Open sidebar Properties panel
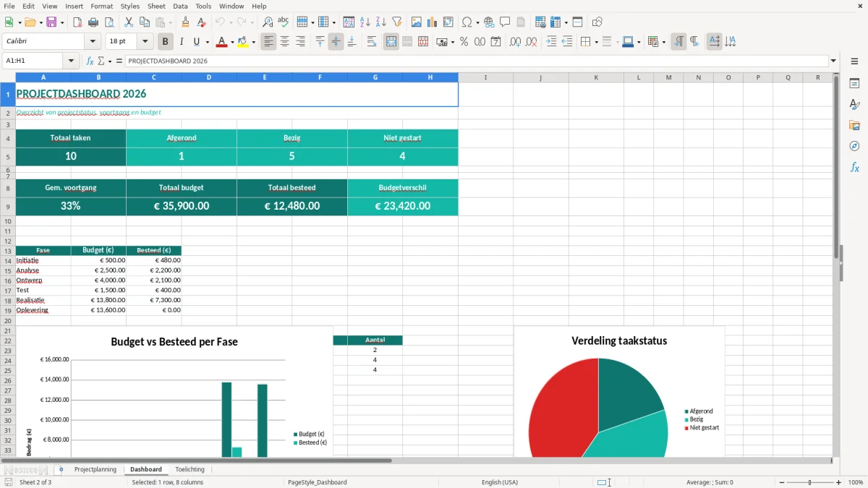Image resolution: width=868 pixels, height=488 pixels. (854, 84)
